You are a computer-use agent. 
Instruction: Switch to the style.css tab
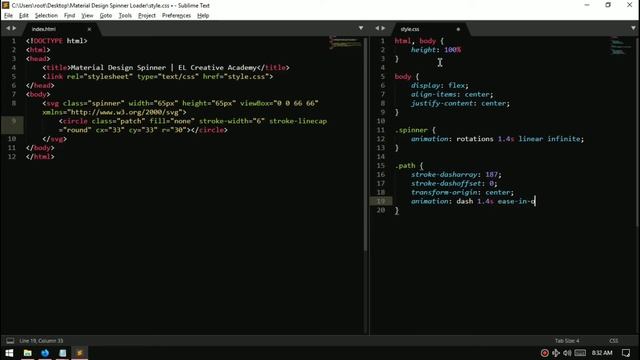coord(410,29)
